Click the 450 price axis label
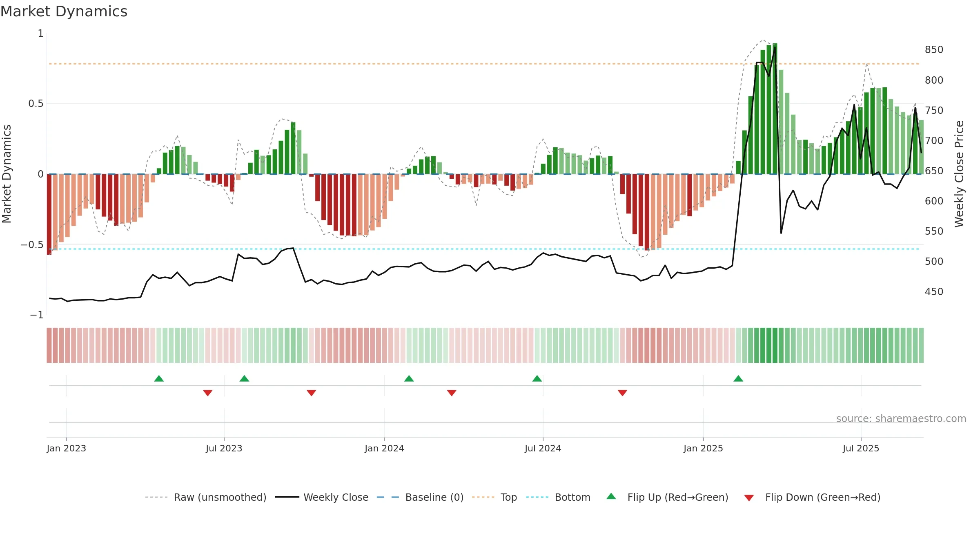 (934, 291)
